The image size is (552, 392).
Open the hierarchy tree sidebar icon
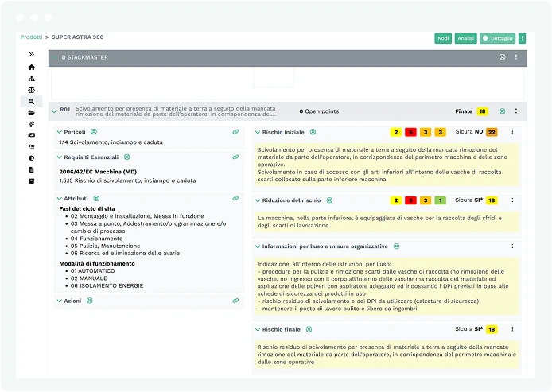31,79
